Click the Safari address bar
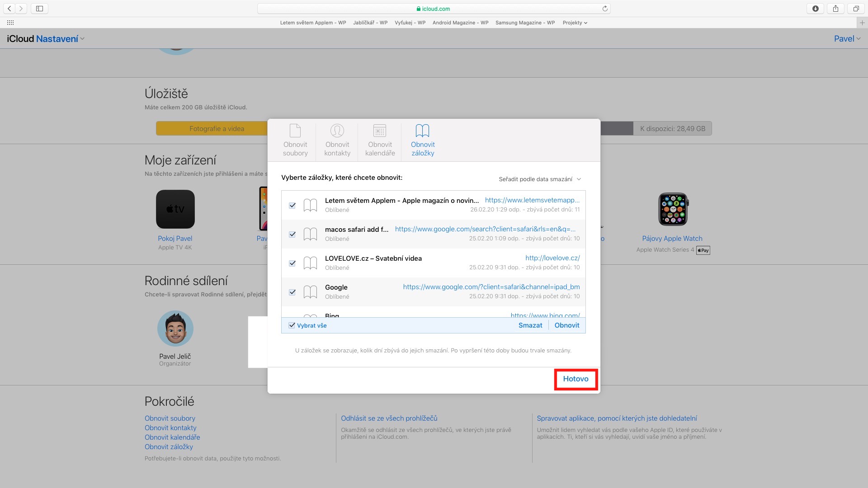The height and width of the screenshot is (488, 868). (x=433, y=9)
